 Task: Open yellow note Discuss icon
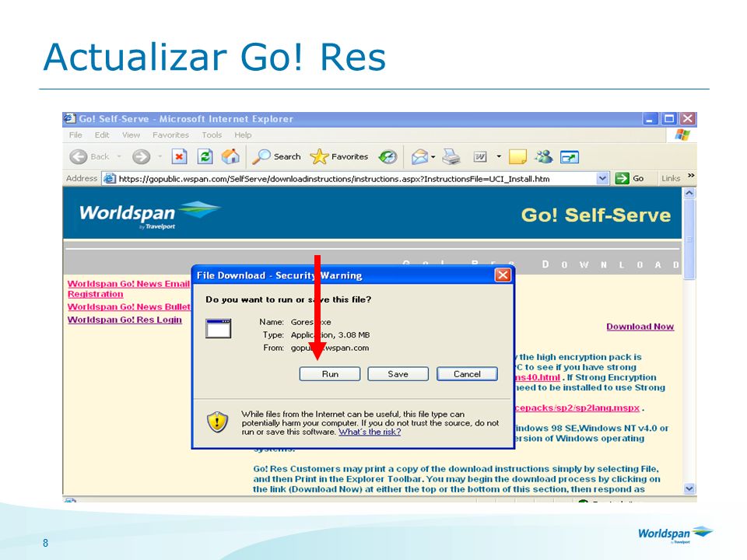[x=517, y=156]
